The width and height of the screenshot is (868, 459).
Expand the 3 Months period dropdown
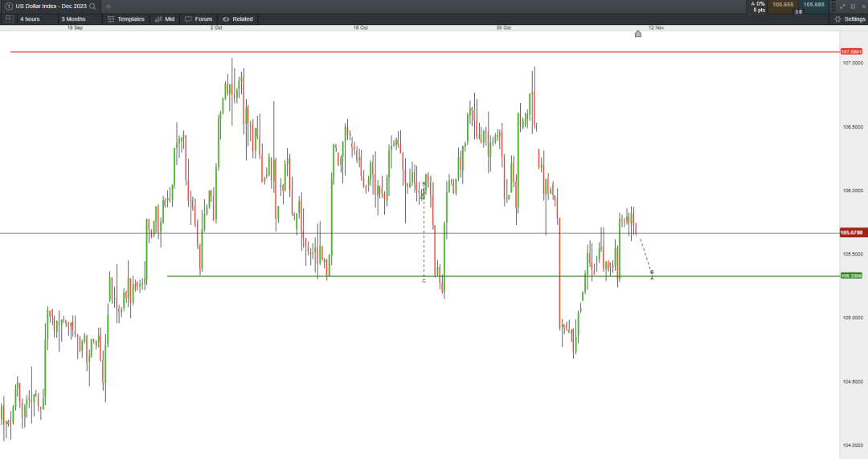[x=78, y=18]
